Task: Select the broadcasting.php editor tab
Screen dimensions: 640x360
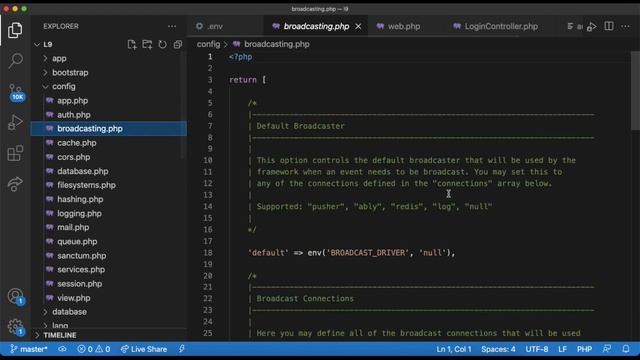Action: (x=316, y=27)
